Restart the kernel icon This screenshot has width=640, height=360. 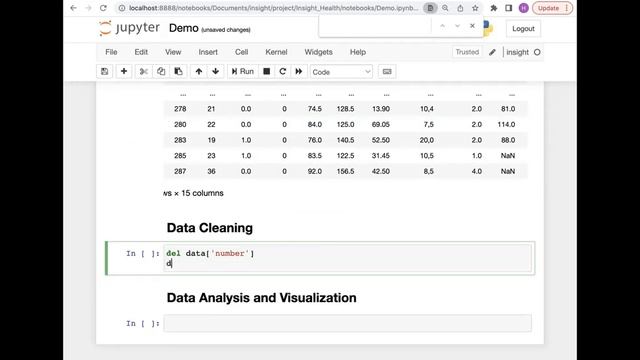click(x=282, y=71)
